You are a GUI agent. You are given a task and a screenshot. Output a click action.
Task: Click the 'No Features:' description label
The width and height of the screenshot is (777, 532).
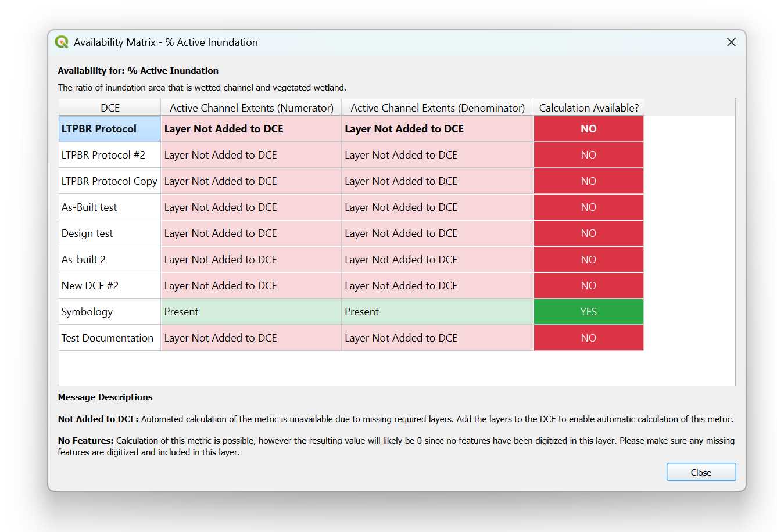(85, 441)
